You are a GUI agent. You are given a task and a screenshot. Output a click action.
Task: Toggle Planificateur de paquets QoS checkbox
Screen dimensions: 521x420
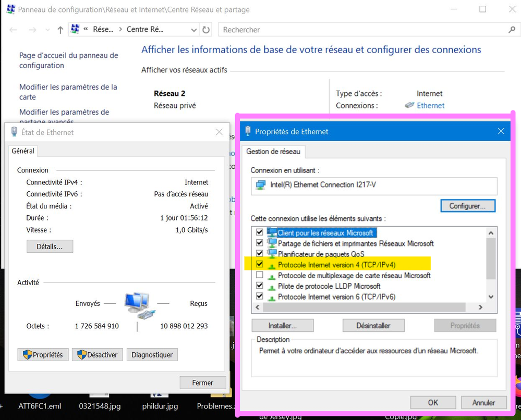(x=260, y=254)
